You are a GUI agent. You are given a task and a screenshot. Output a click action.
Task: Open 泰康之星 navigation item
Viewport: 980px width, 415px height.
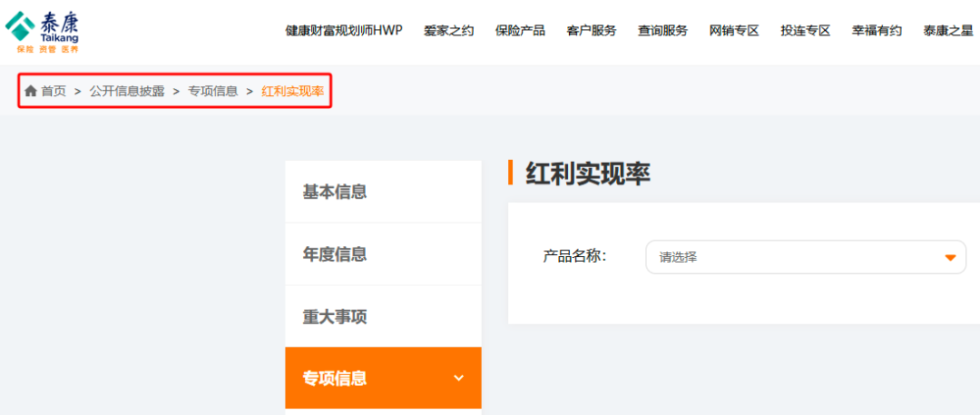click(x=948, y=31)
